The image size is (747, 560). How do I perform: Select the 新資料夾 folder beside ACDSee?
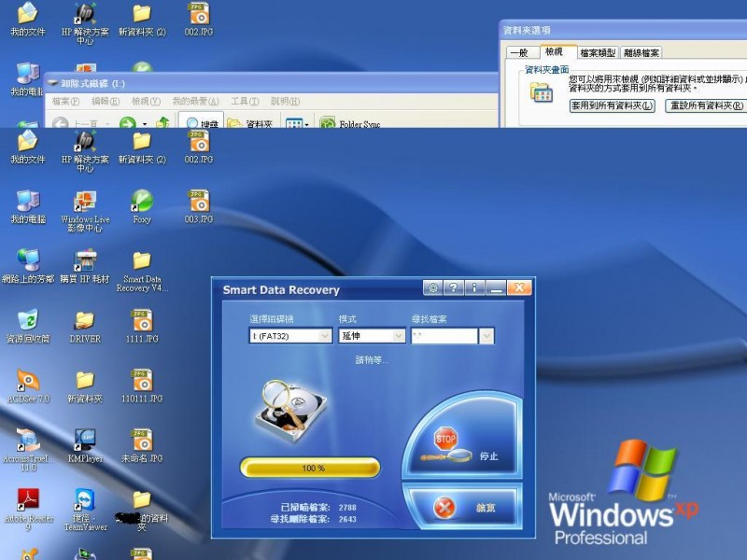85,386
